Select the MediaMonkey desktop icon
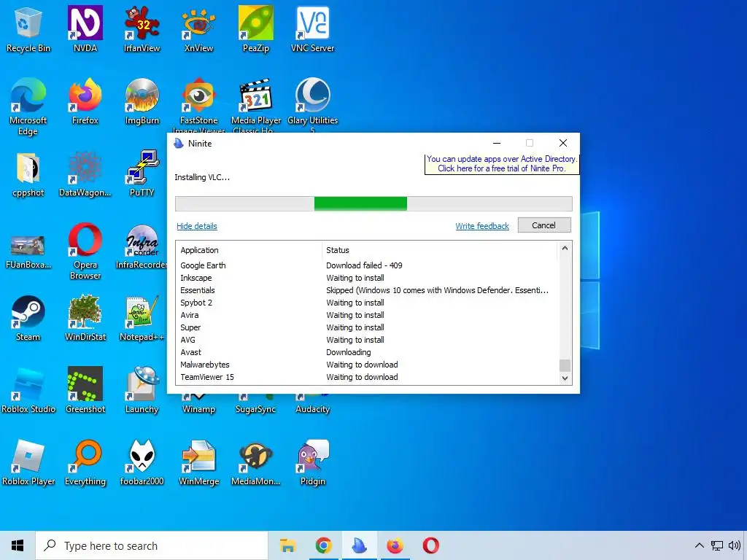 [x=256, y=463]
